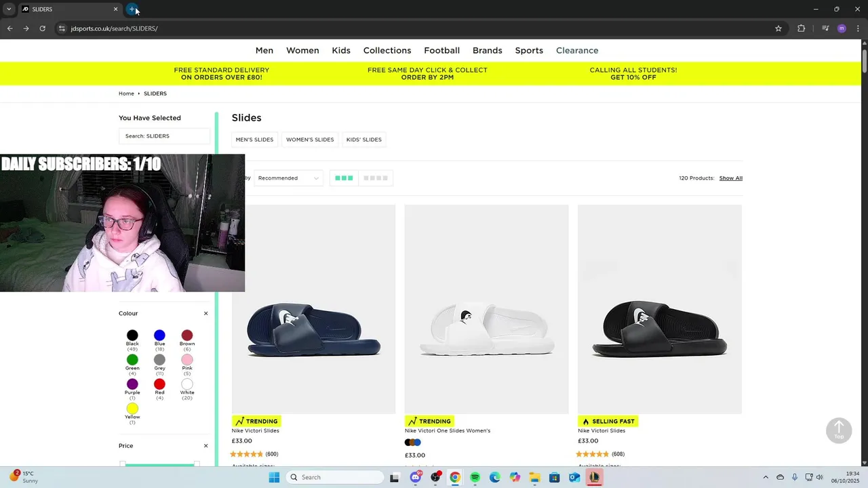
Task: Filter by Purple colour swatch
Action: [132, 384]
